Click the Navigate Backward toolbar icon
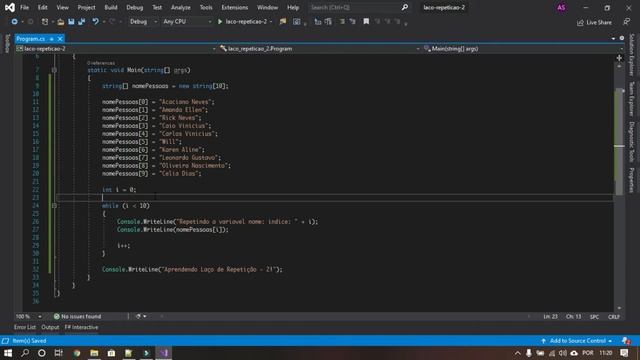The image size is (640, 360). [x=14, y=22]
